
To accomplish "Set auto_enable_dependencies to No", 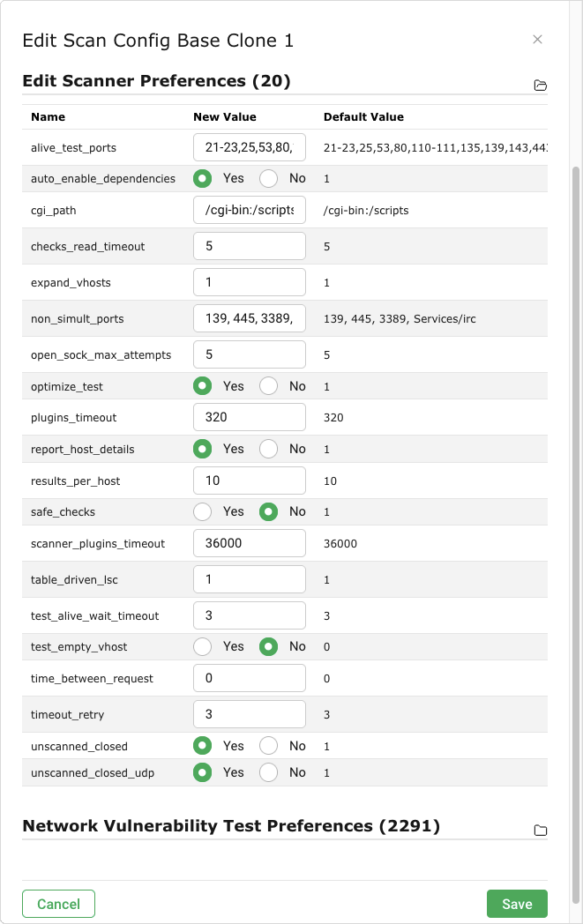I will click(x=269, y=178).
